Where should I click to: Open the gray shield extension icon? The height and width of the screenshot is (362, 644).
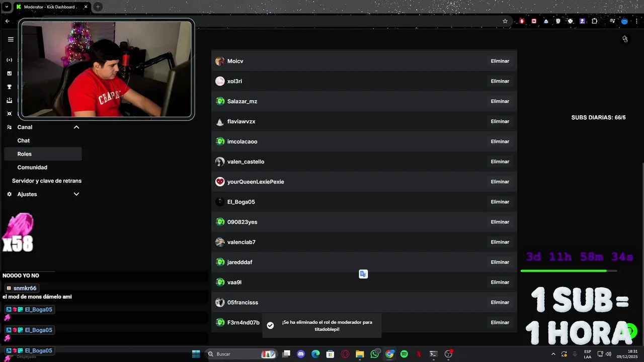click(558, 21)
